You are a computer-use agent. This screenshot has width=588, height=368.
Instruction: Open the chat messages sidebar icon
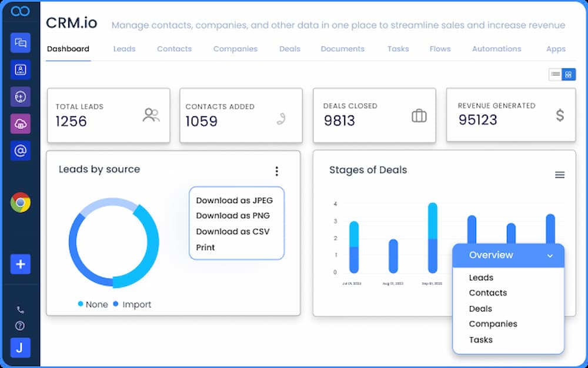point(20,43)
